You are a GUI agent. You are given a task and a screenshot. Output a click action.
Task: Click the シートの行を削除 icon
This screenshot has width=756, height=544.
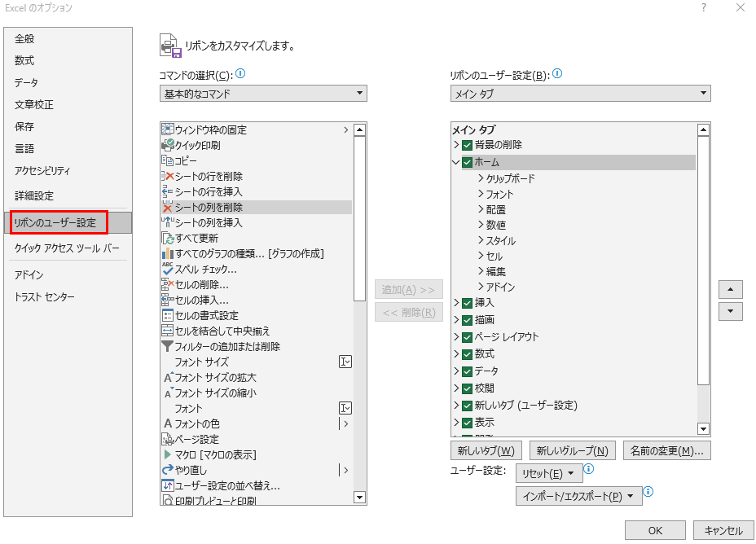coord(169,176)
